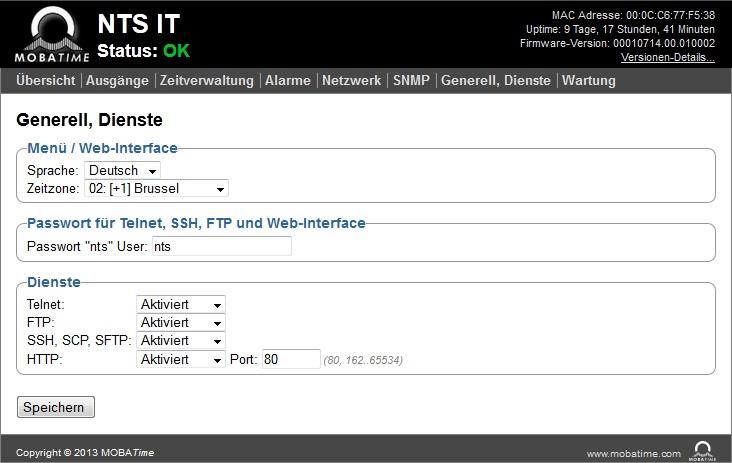Expand the FTP service dropdown
The height and width of the screenshot is (463, 732).
pyautogui.click(x=181, y=323)
